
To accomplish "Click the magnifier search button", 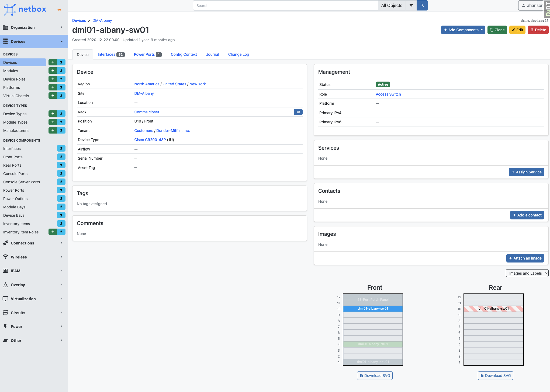I will point(422,5).
